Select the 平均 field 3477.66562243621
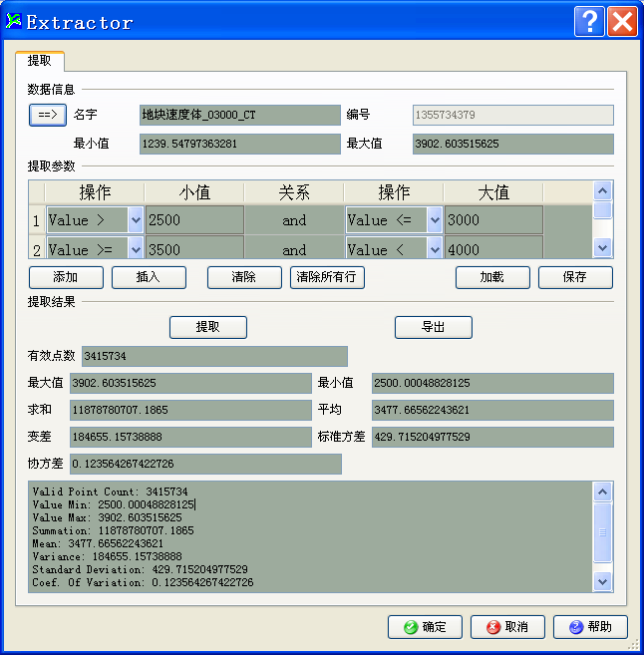The height and width of the screenshot is (655, 644). (x=492, y=410)
